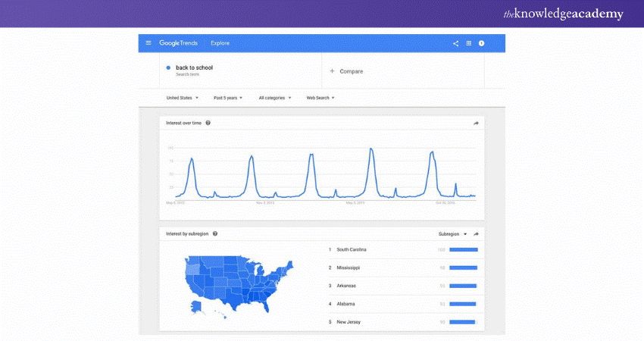Click the notification icon in the header
This screenshot has height=341, width=644.
pyautogui.click(x=481, y=43)
